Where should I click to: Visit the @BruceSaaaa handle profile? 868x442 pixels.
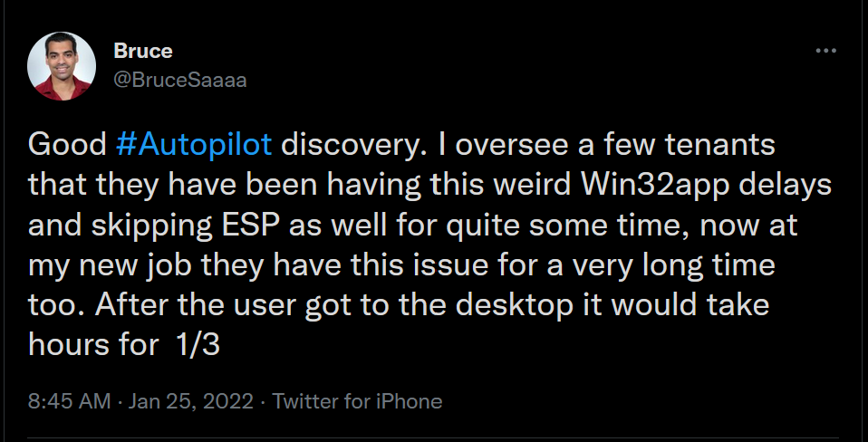pos(180,81)
